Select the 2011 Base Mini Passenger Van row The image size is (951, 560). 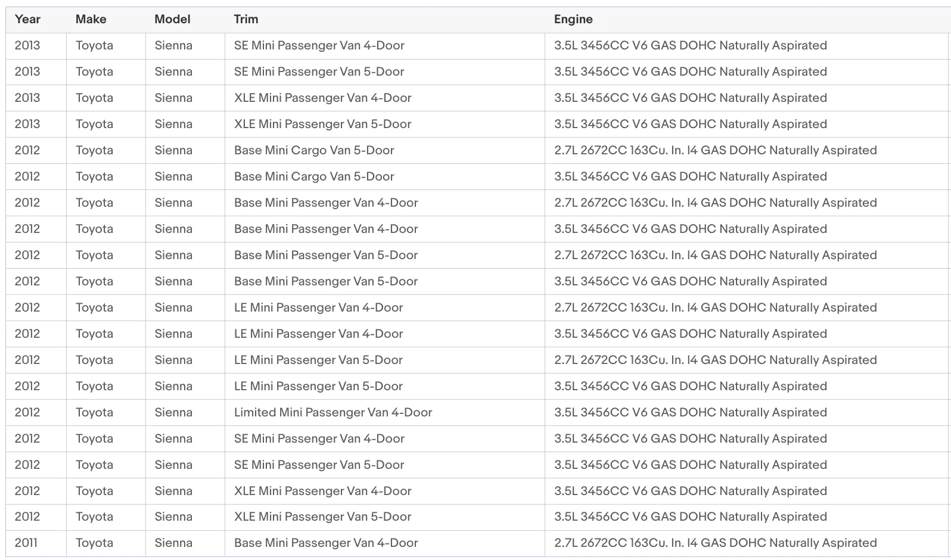point(478,543)
